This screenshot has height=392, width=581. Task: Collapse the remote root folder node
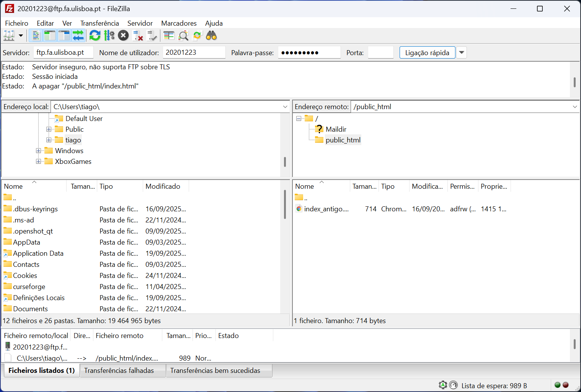coord(299,119)
